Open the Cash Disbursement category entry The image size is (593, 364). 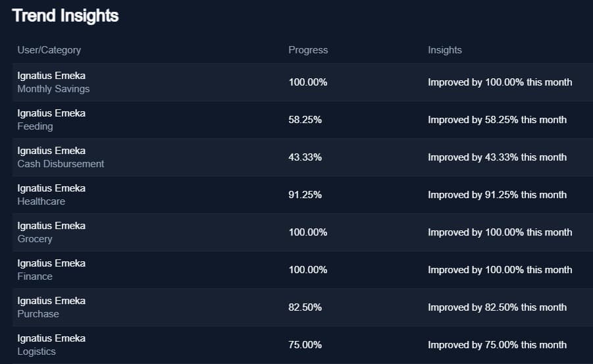pyautogui.click(x=61, y=164)
